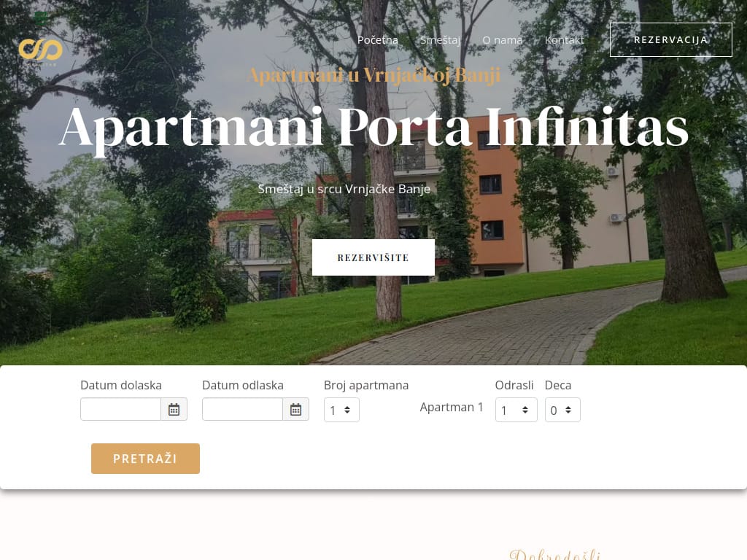
Task: Open the Odrasli count dropdown
Action: pos(516,410)
